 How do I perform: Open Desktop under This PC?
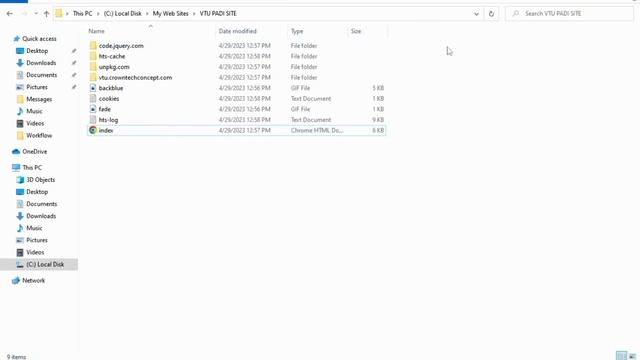pos(37,192)
